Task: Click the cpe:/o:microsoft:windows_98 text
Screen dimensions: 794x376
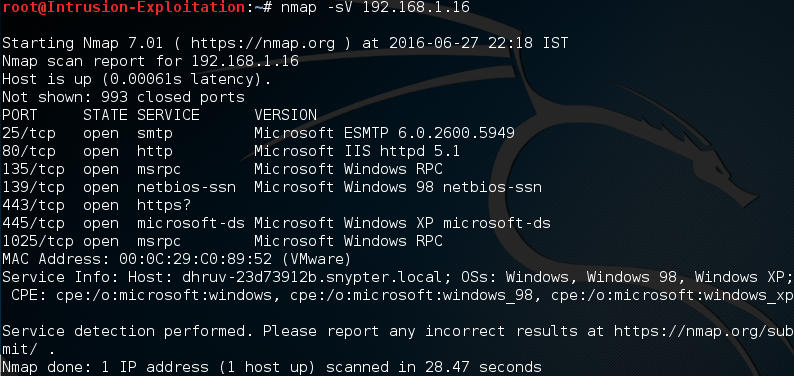Action: [412, 295]
